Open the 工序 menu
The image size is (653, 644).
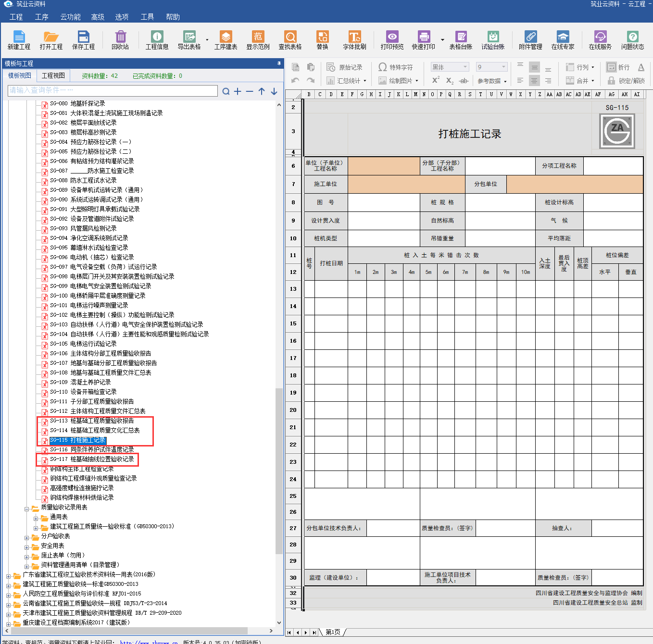pyautogui.click(x=42, y=17)
